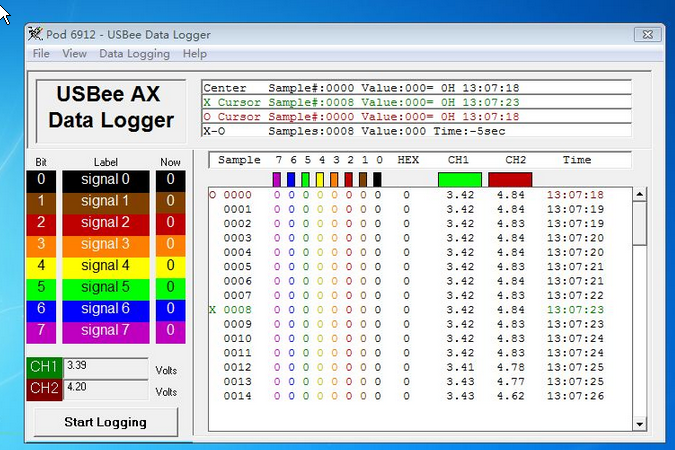Click the red O Cursor info line
Viewport: 675px width, 450px height.
tap(416, 117)
